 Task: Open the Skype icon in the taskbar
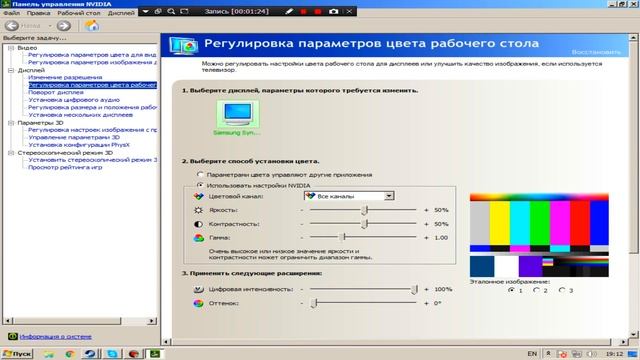point(112,354)
